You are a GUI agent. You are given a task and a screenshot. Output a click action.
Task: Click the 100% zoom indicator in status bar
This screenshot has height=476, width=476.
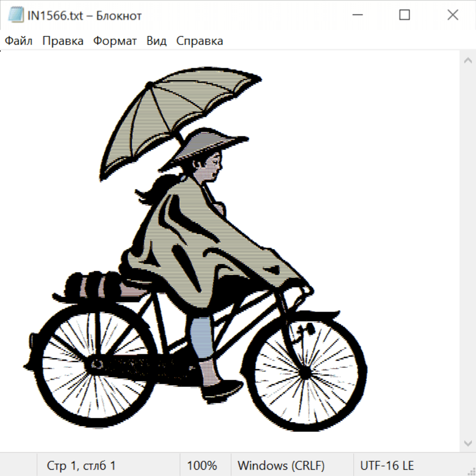(202, 465)
